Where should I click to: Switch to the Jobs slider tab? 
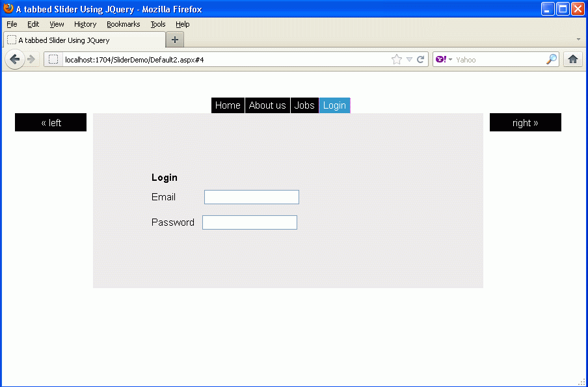coord(304,105)
